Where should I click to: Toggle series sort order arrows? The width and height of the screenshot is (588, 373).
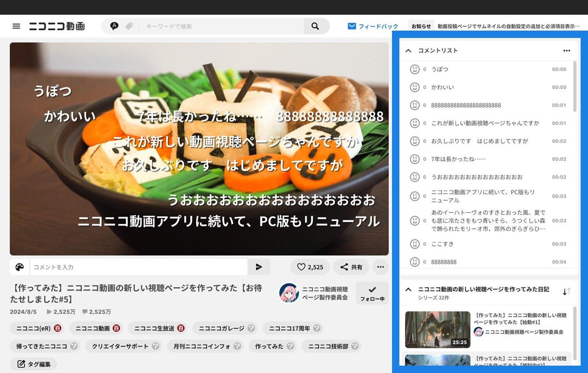coord(567,292)
